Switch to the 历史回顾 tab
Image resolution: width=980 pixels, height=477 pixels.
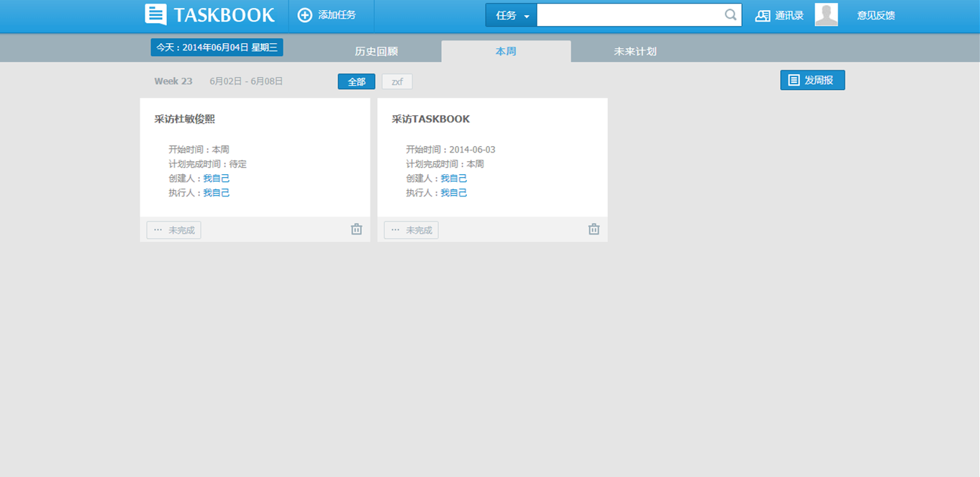(376, 52)
